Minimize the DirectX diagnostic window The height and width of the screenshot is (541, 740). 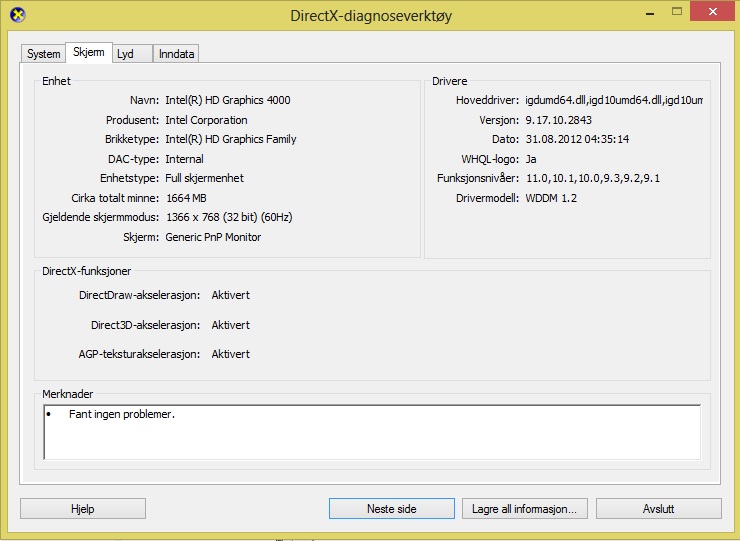650,13
